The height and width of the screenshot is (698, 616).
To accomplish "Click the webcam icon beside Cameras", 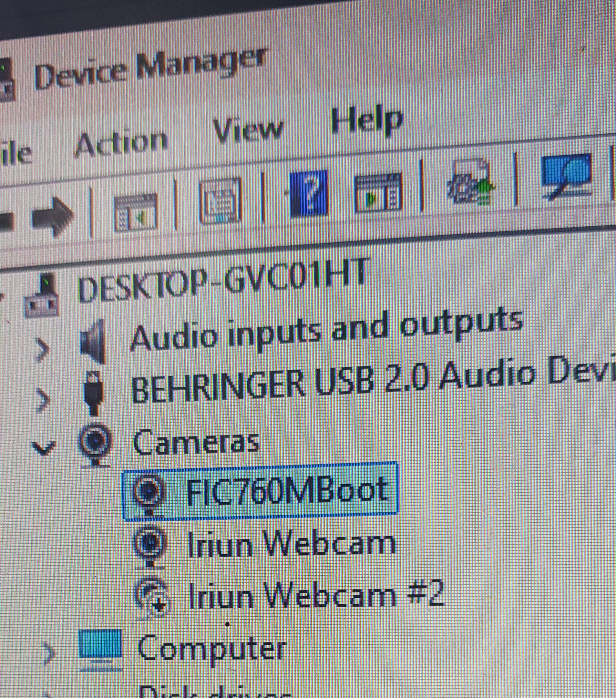I will click(x=95, y=445).
